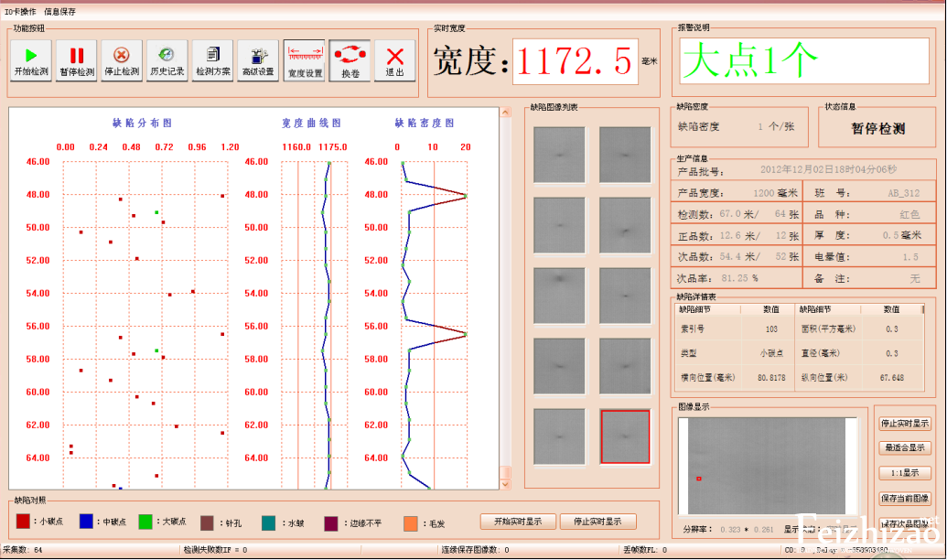Screen dimensions: 947x560
Task: Click the 班号 value AB_312
Action: [903, 193]
